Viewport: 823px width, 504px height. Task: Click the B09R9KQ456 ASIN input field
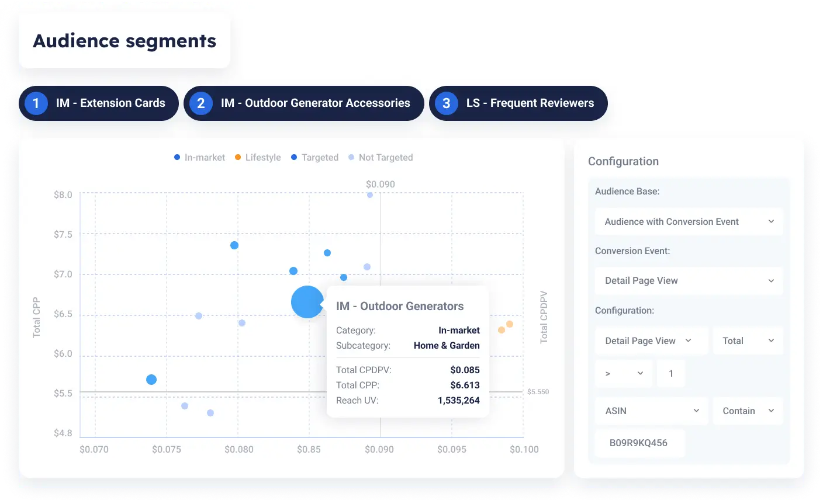point(640,443)
